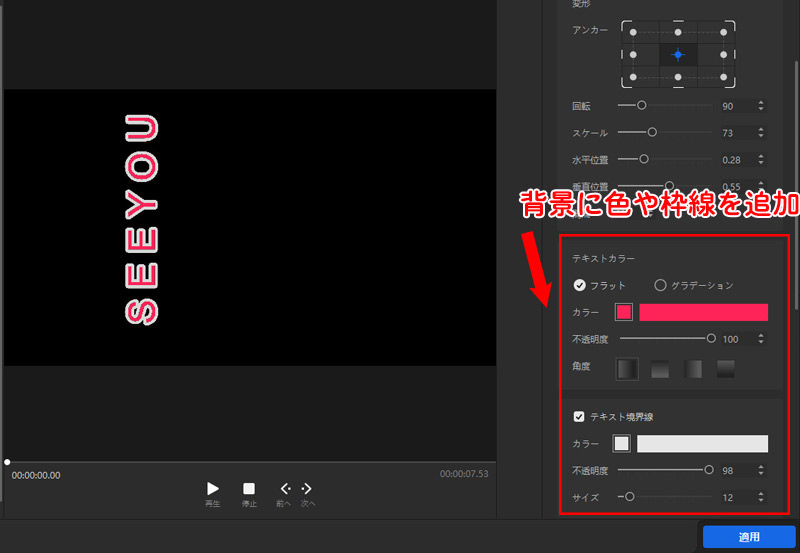Click the scale value stepper arrows
800x553 pixels.
(761, 133)
